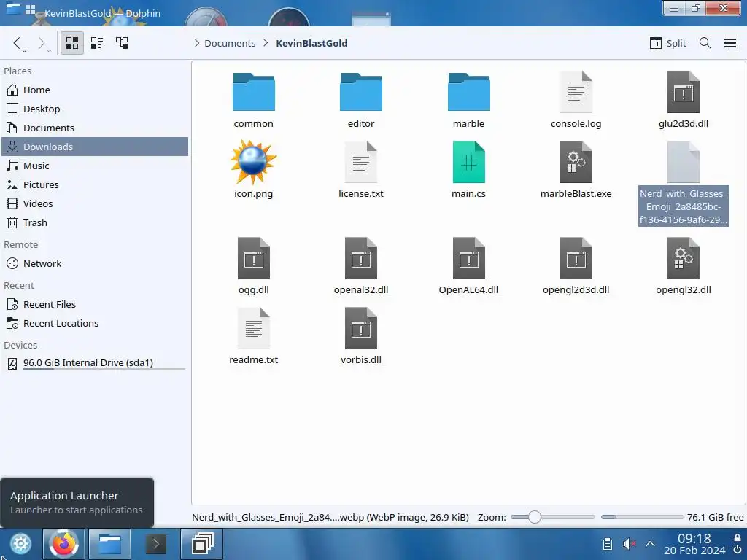Select the main.cs file
747x560 pixels.
(x=469, y=169)
